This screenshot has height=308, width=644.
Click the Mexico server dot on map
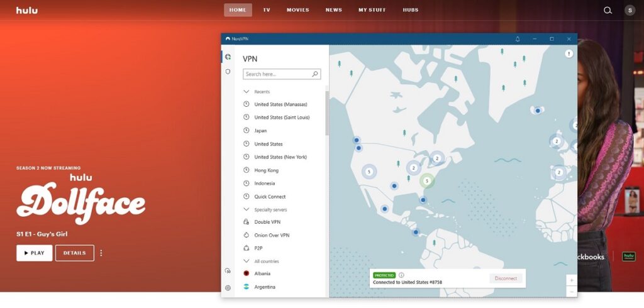pyautogui.click(x=384, y=209)
